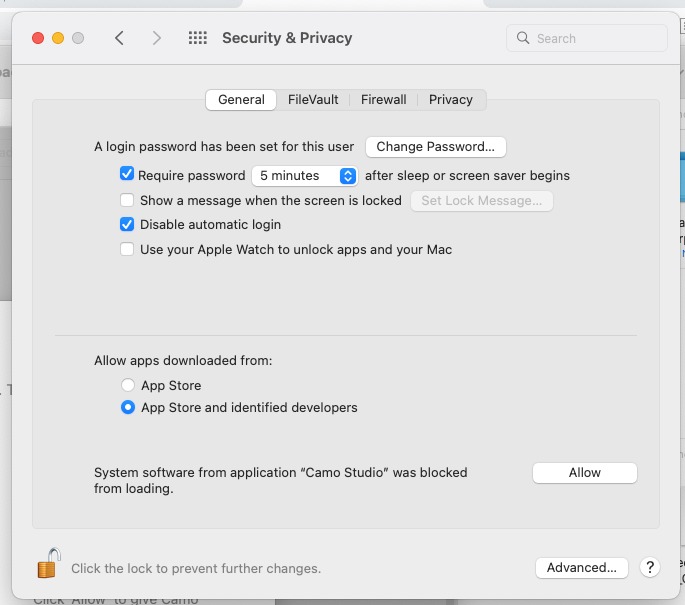
Task: Uncheck the Require password checkbox
Action: pyautogui.click(x=127, y=174)
